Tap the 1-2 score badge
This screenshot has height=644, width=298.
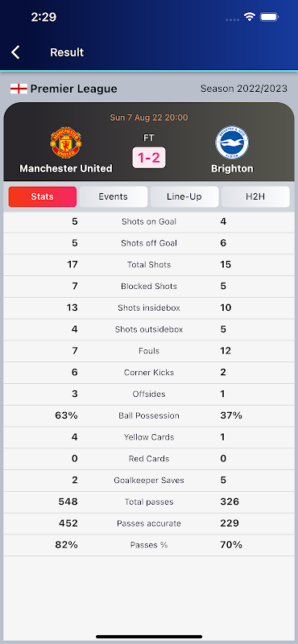pyautogui.click(x=149, y=158)
